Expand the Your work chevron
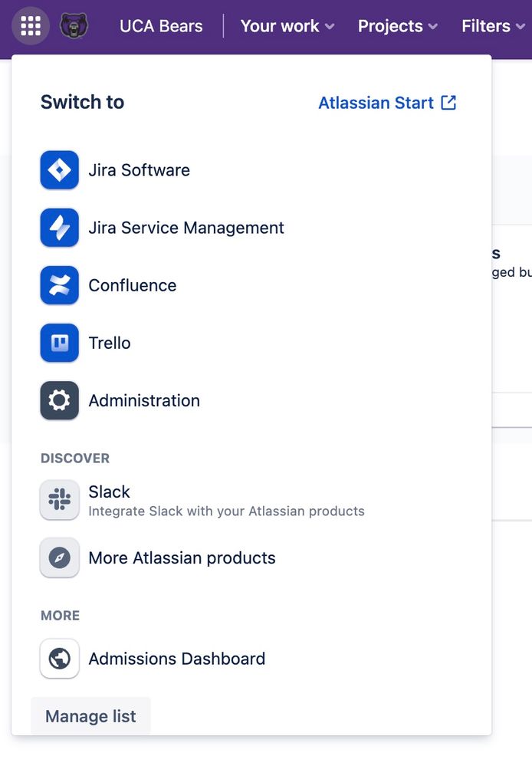Viewport: 532px width, 766px height. (x=330, y=26)
